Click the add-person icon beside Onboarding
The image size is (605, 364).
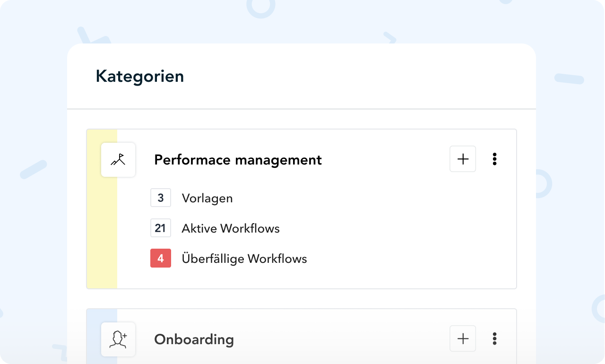pos(118,339)
